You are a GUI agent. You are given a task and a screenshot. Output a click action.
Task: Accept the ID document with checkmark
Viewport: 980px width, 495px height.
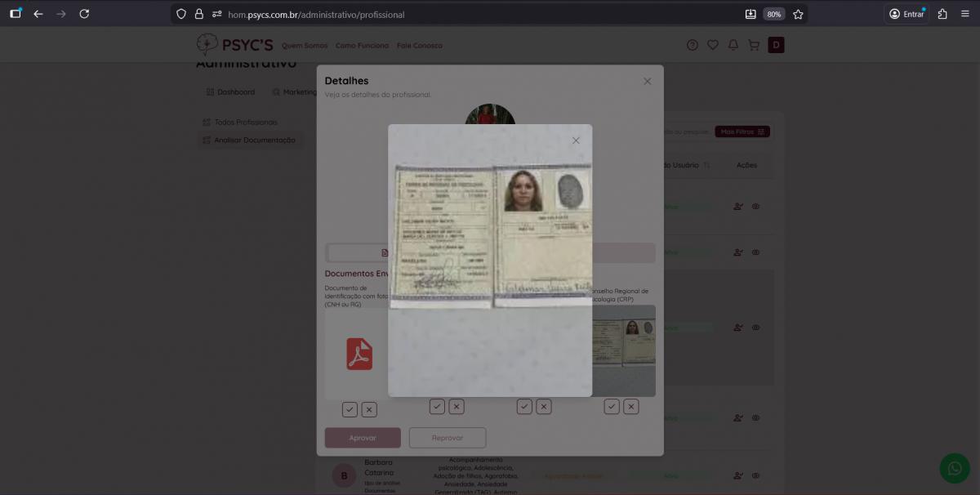pos(350,409)
